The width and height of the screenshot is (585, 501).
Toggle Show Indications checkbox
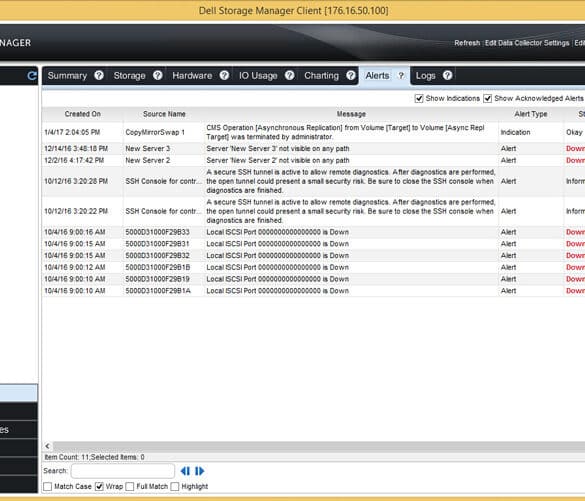point(419,98)
